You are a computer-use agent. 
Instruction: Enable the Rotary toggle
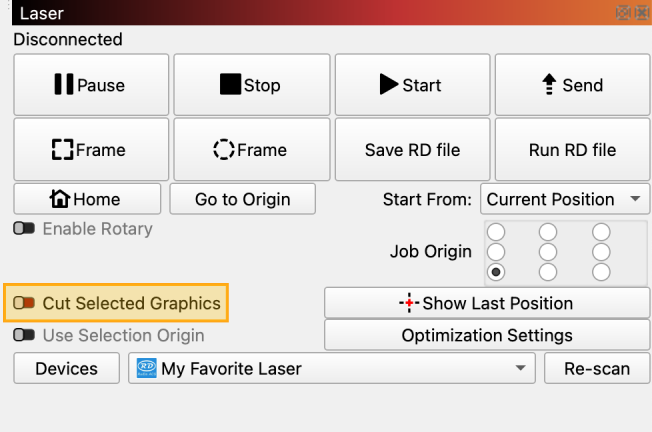click(x=24, y=229)
